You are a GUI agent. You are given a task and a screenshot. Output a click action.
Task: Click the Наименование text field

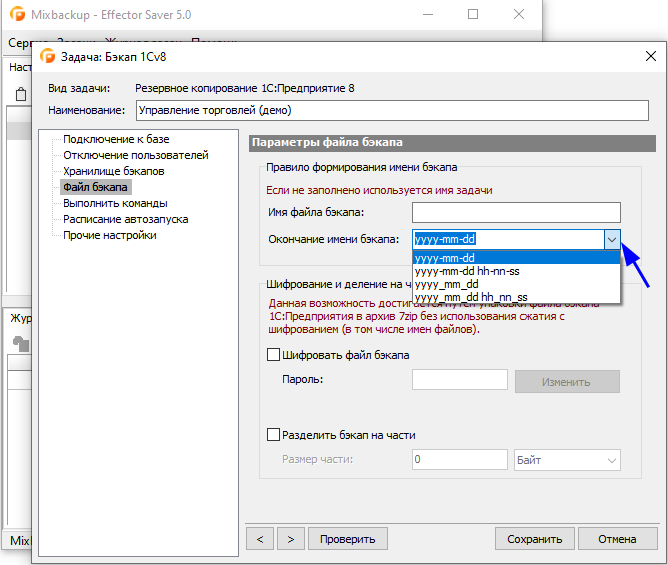coord(392,110)
